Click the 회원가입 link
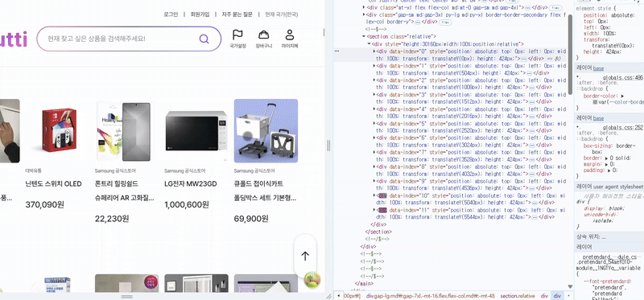 pos(200,14)
